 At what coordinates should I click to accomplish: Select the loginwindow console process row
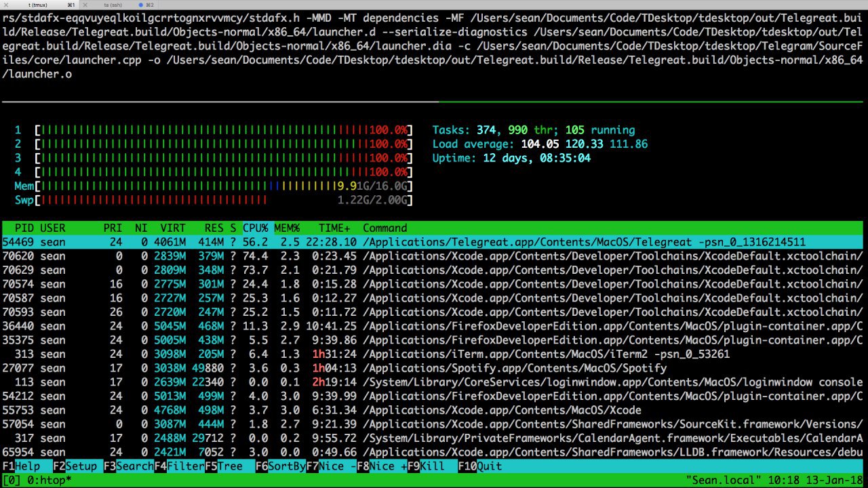pyautogui.click(x=433, y=382)
